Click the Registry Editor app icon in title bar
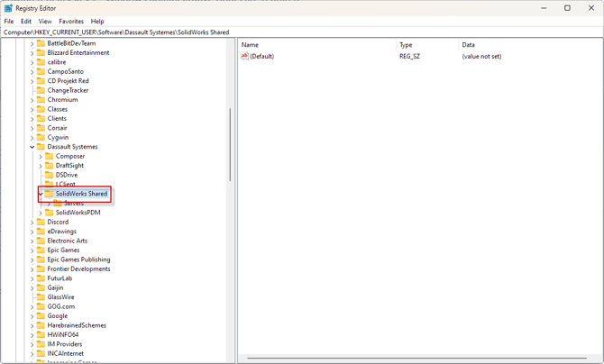604x364 pixels. tap(8, 8)
